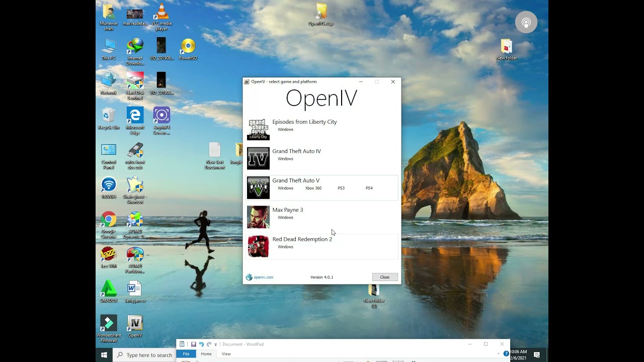Select the 160WiFi desktop shortcut
The width and height of the screenshot is (644, 362).
pyautogui.click(x=109, y=188)
